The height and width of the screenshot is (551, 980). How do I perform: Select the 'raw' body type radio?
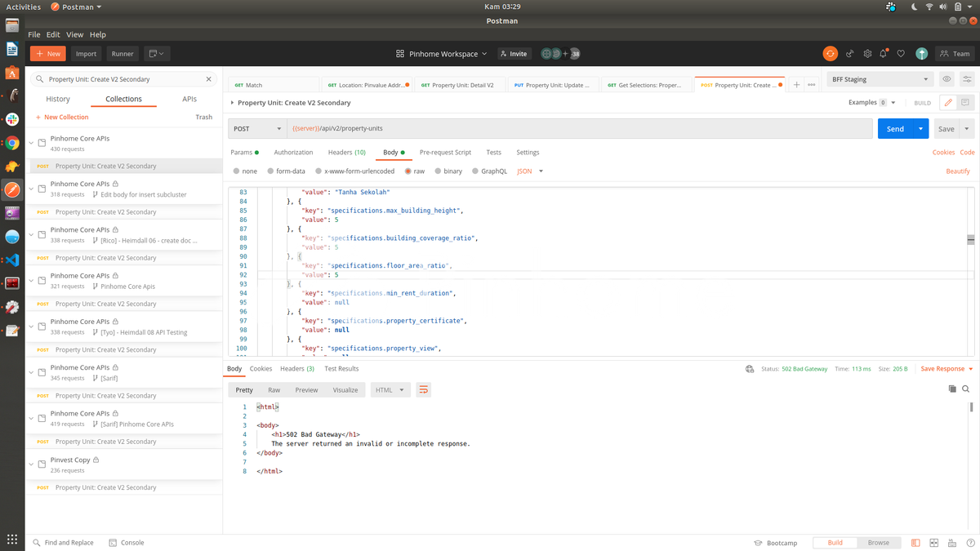pyautogui.click(x=408, y=171)
